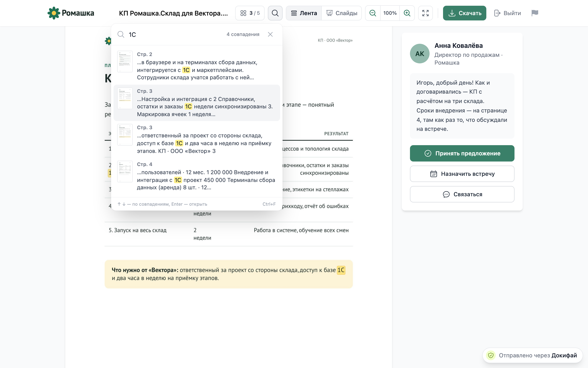Download the proposal via Скачать
The width and height of the screenshot is (588, 368).
click(464, 13)
